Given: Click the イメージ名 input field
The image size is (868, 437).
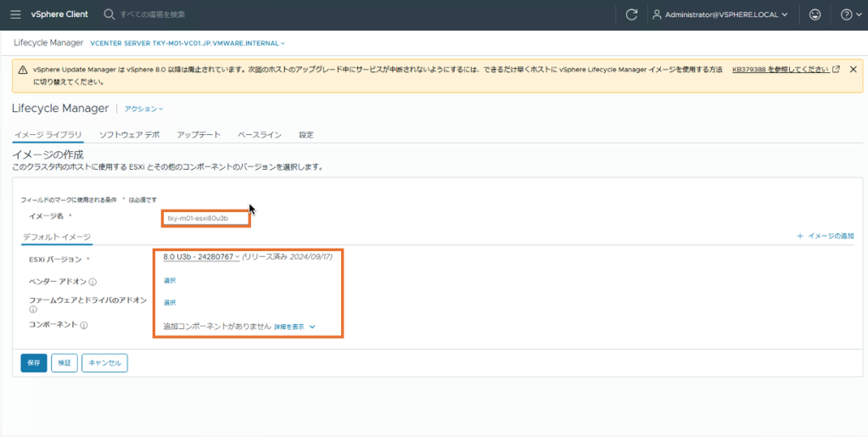Looking at the screenshot, I should click(206, 218).
